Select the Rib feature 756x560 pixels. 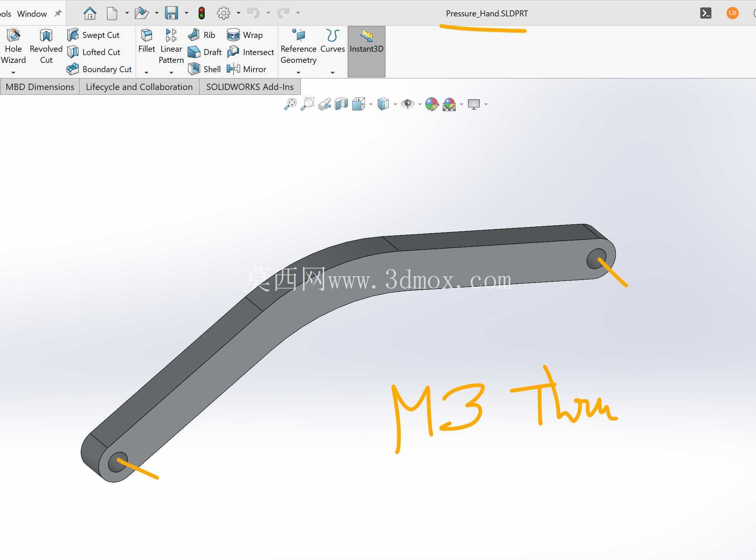(201, 35)
